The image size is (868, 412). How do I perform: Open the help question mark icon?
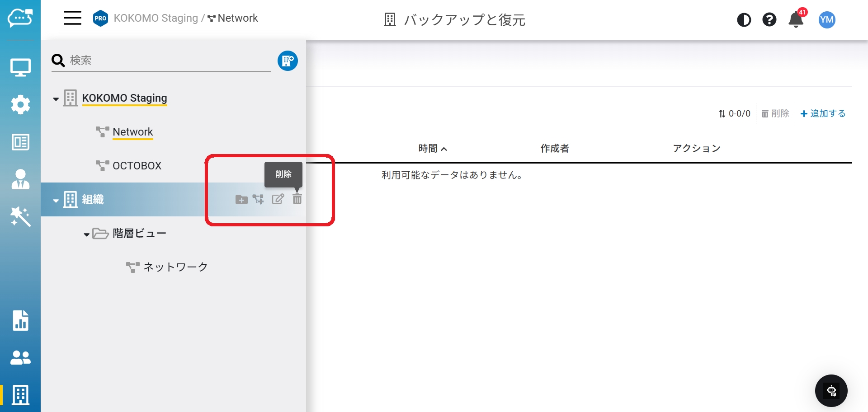[769, 20]
